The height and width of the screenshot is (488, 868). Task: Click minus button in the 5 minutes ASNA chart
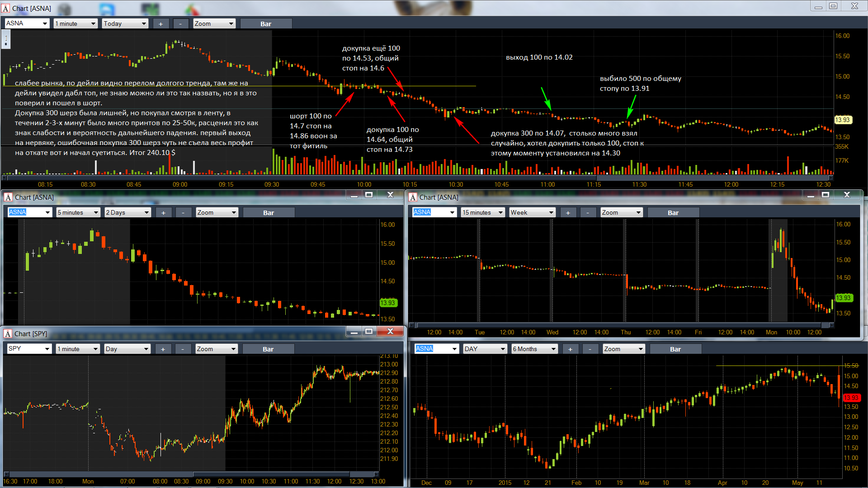(183, 212)
